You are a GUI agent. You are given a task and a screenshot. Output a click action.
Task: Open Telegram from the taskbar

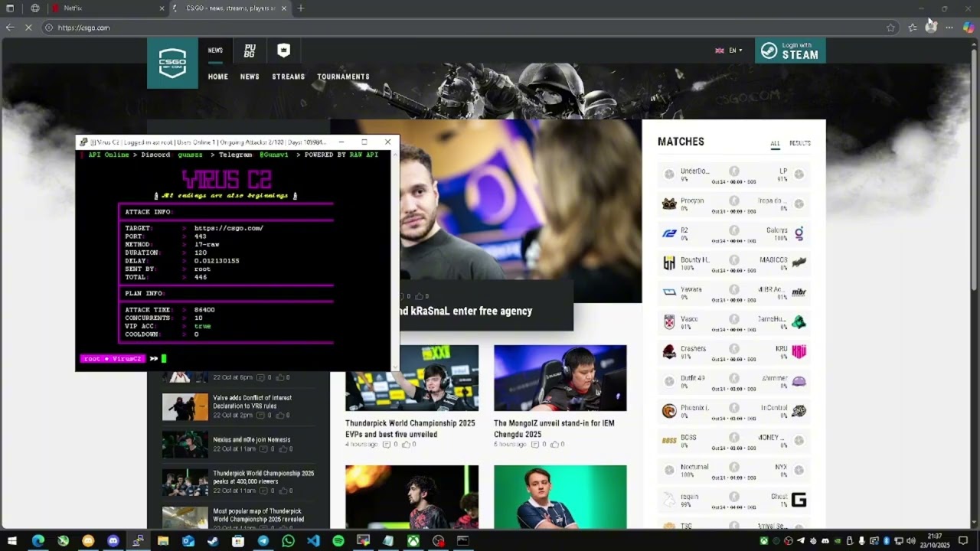click(263, 541)
